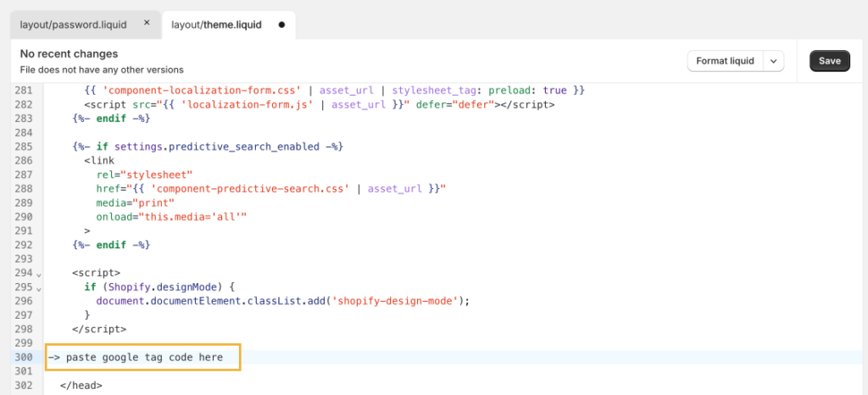Click the onload attribute on line 290
The height and width of the screenshot is (395, 868).
click(x=171, y=217)
